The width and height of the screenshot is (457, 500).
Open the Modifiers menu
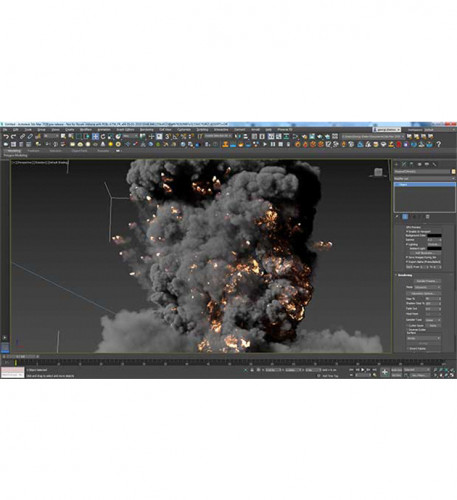point(86,129)
